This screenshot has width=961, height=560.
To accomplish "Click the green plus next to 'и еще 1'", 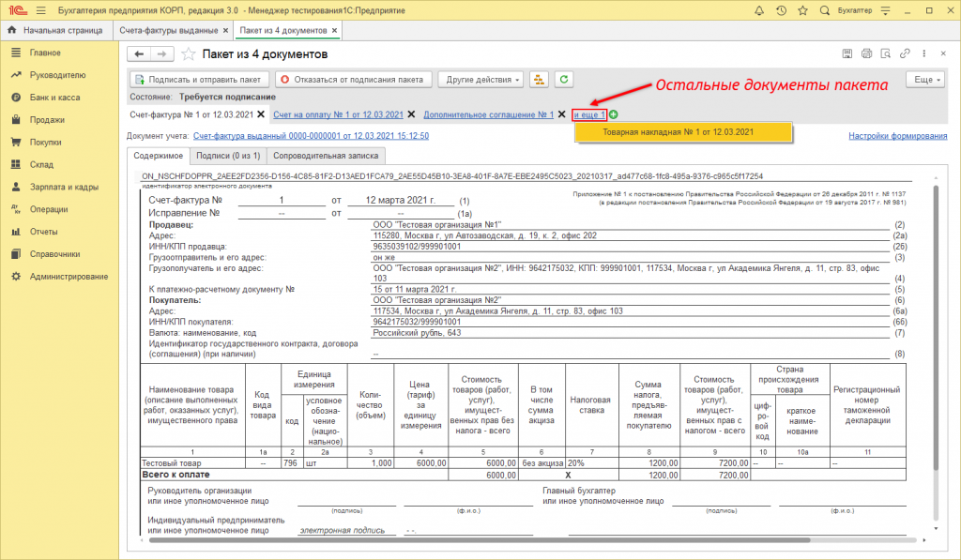I will point(614,114).
